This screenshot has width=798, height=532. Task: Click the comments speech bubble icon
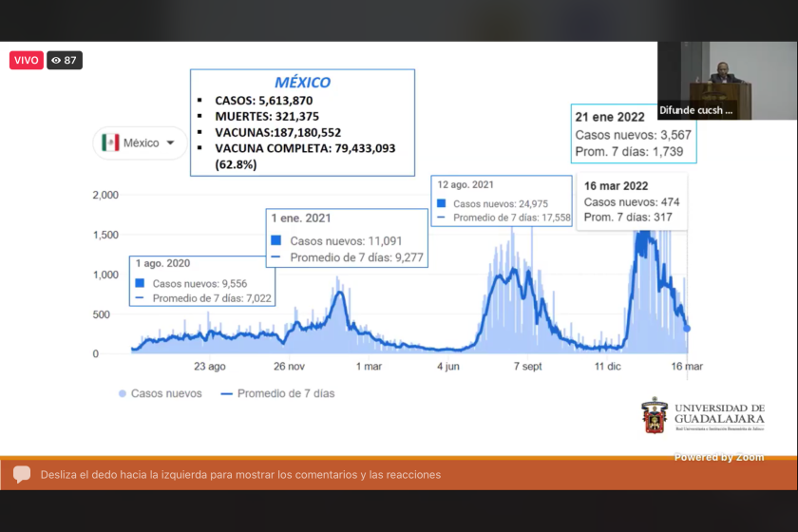[22, 474]
